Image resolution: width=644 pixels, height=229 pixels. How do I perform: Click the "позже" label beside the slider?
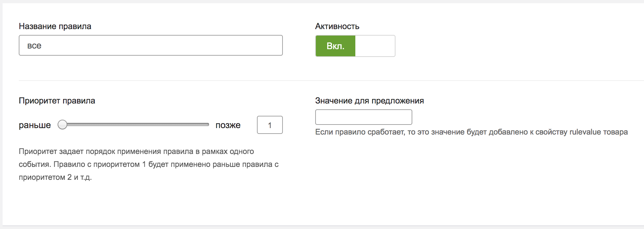pyautogui.click(x=228, y=125)
